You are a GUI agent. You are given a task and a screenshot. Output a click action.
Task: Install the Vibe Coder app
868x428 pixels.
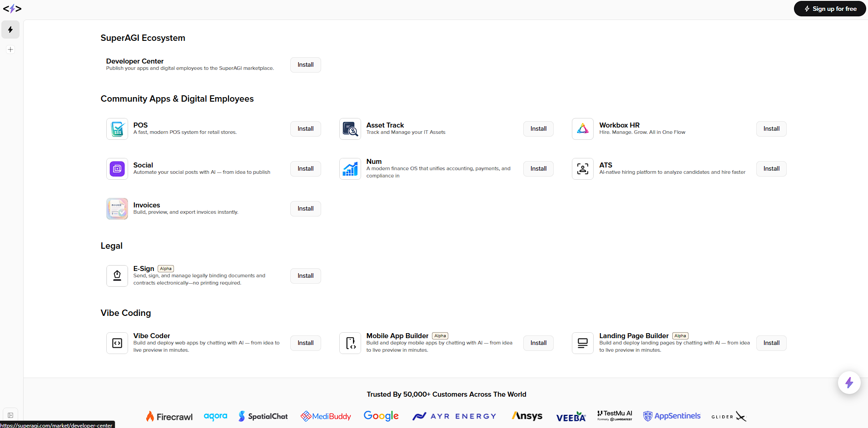point(306,343)
